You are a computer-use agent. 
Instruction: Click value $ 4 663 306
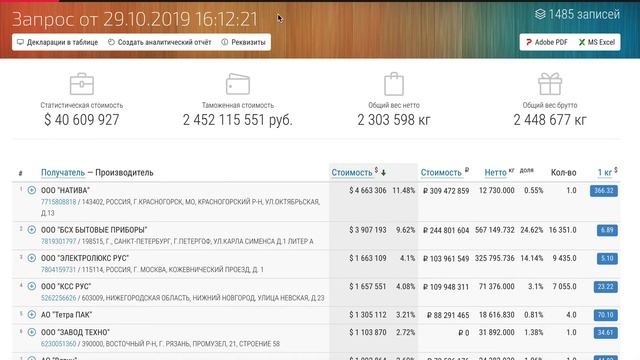(367, 191)
